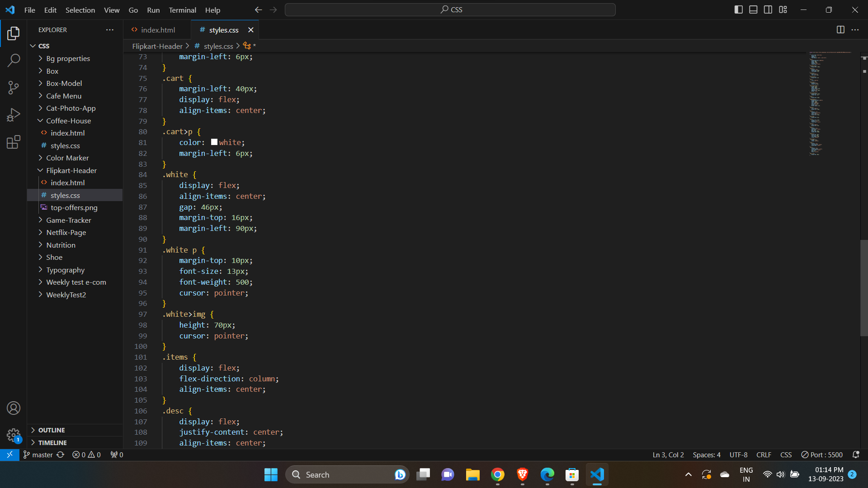Open Chrome from the taskbar
Image resolution: width=868 pixels, height=488 pixels.
pos(497,474)
